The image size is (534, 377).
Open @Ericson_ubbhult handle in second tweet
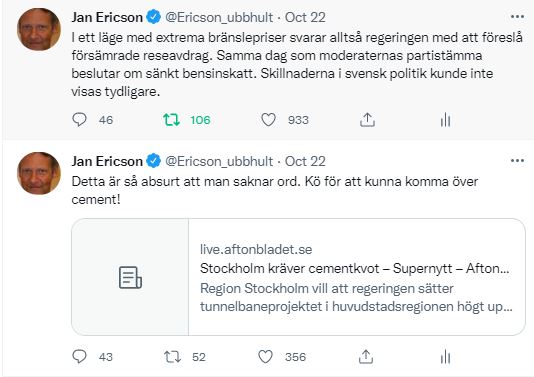click(219, 161)
